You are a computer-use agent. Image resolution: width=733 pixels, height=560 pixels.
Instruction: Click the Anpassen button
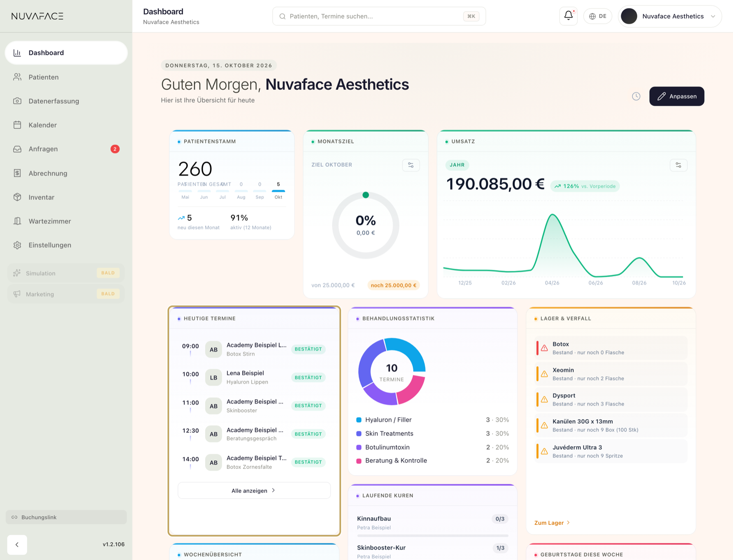677,96
